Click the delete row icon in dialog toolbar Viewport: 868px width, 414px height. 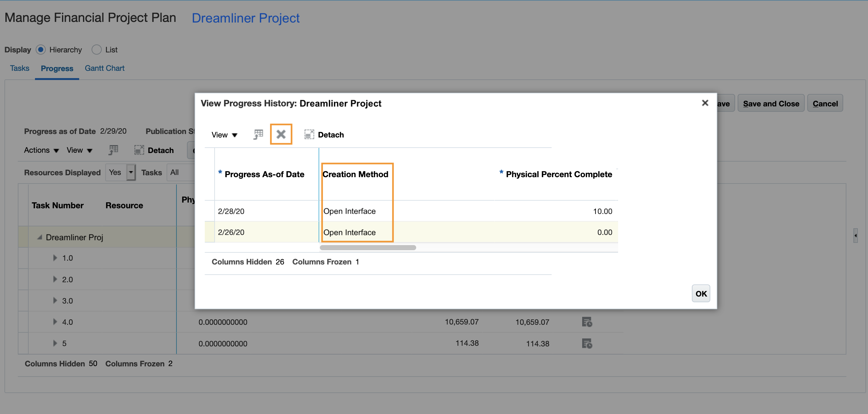click(282, 134)
